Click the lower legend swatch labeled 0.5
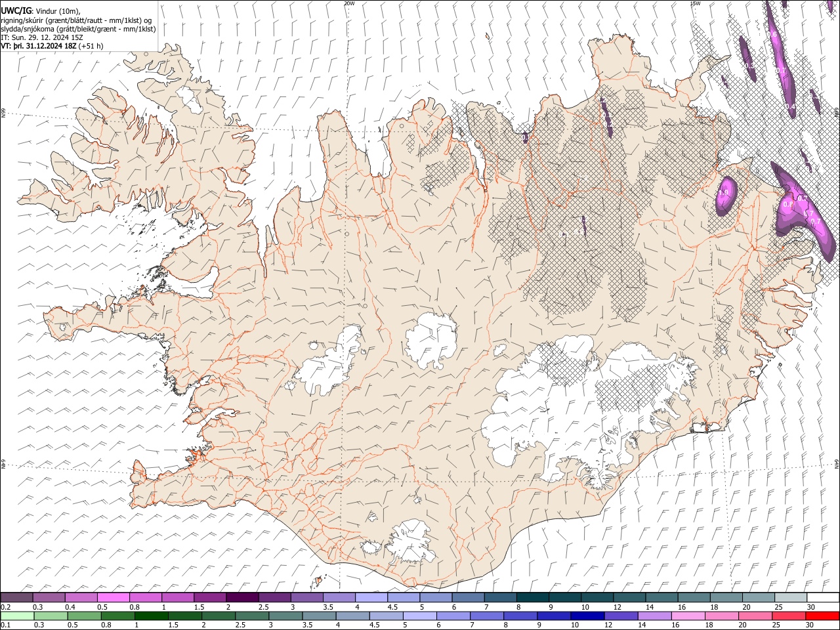The height and width of the screenshot is (630, 840). [x=84, y=616]
